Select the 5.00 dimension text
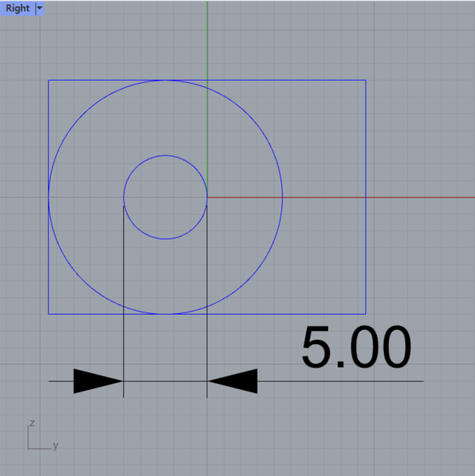475x476 pixels. [356, 346]
